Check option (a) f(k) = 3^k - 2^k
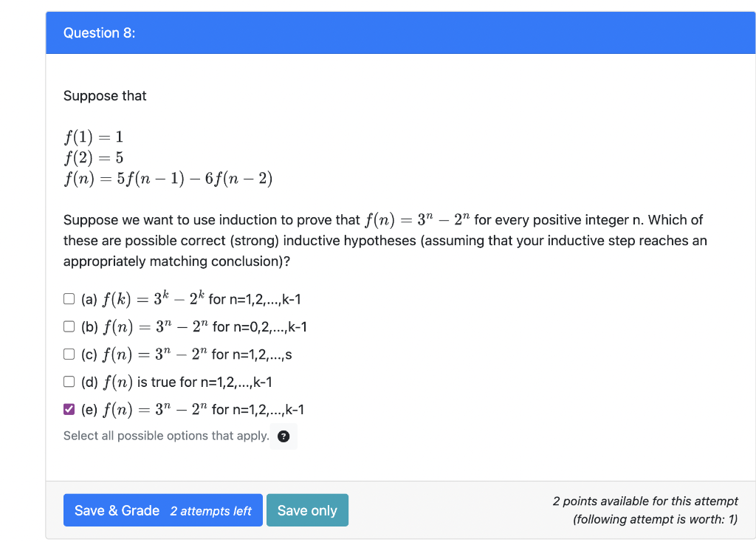The image size is (756, 542). (69, 298)
